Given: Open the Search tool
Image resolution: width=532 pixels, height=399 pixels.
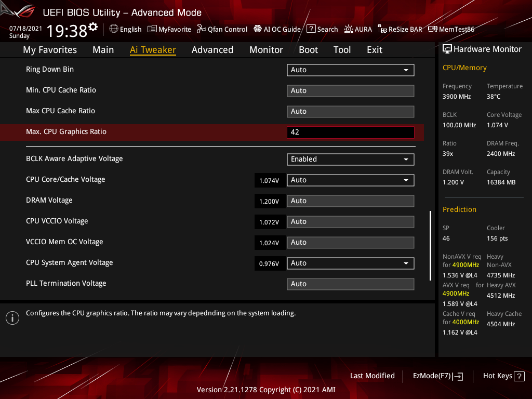Looking at the screenshot, I should (322, 29).
